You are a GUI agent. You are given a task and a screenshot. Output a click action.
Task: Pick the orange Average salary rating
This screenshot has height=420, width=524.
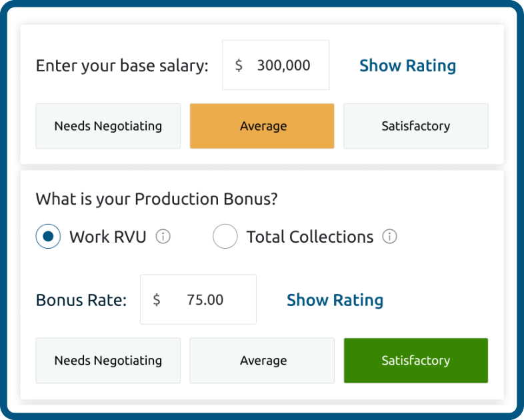(262, 126)
